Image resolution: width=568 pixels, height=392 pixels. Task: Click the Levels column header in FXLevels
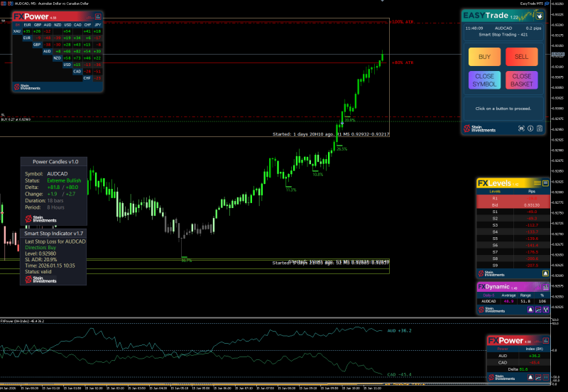point(495,191)
